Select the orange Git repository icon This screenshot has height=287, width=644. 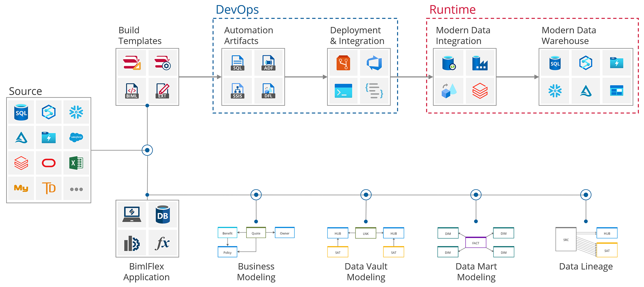click(x=343, y=63)
